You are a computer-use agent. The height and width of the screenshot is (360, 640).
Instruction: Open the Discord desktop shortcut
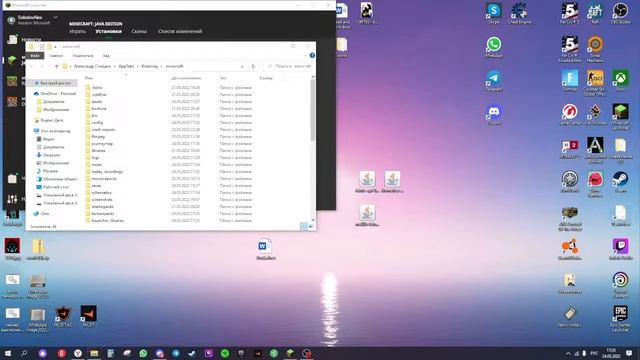[x=494, y=115]
